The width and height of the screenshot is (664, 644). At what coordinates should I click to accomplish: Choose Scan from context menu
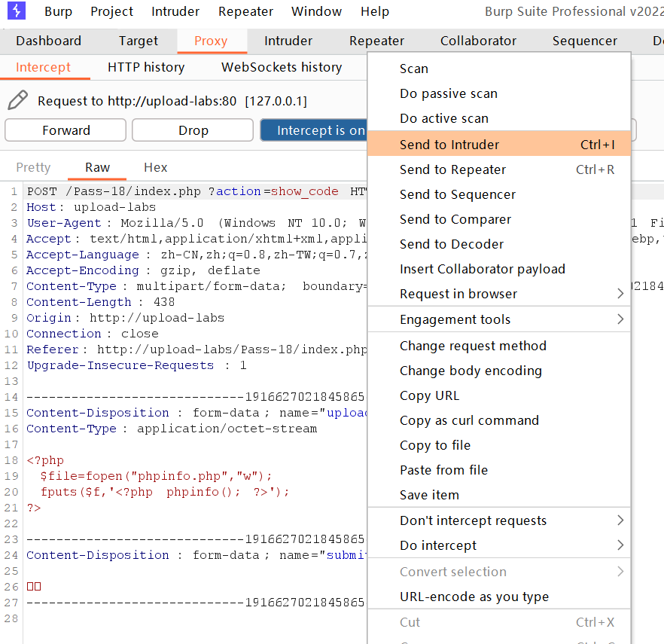point(499,69)
